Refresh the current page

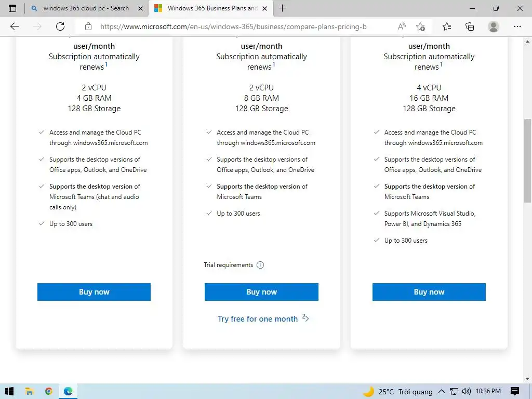coord(60,26)
